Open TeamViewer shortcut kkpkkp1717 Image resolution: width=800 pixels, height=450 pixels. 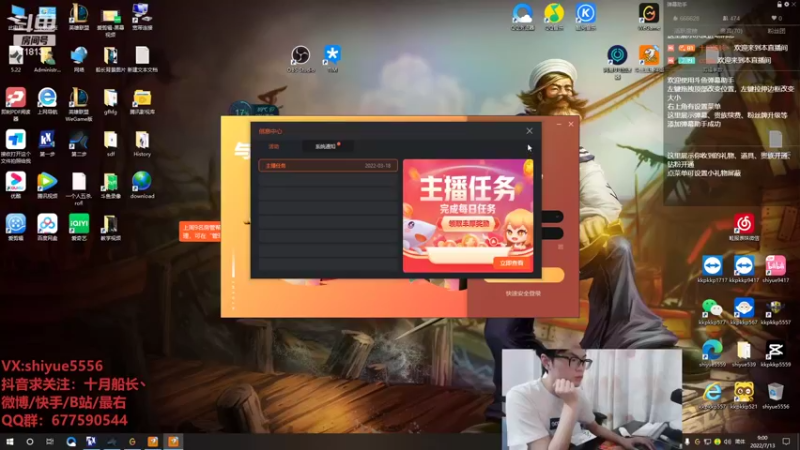tap(712, 269)
